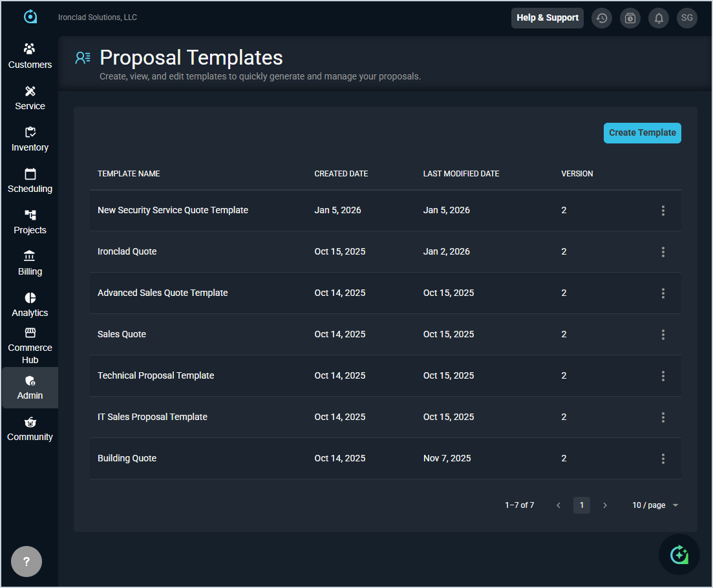Click the history clock icon in header
Screen dimensions: 713x588
point(602,18)
